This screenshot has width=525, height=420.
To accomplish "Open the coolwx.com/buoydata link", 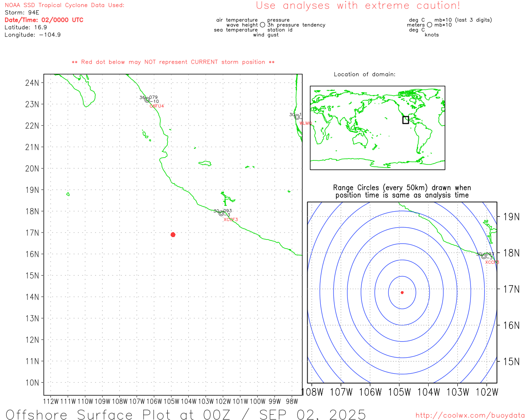I will pyautogui.click(x=470, y=415).
